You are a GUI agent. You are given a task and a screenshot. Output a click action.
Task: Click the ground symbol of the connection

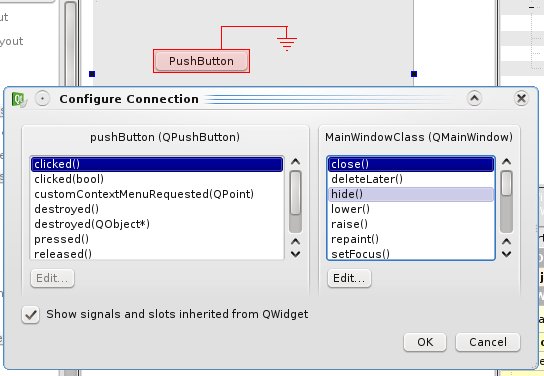click(287, 43)
